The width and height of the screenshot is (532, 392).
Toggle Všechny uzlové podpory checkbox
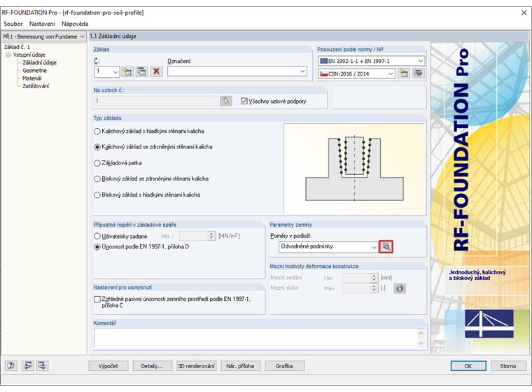pos(244,101)
